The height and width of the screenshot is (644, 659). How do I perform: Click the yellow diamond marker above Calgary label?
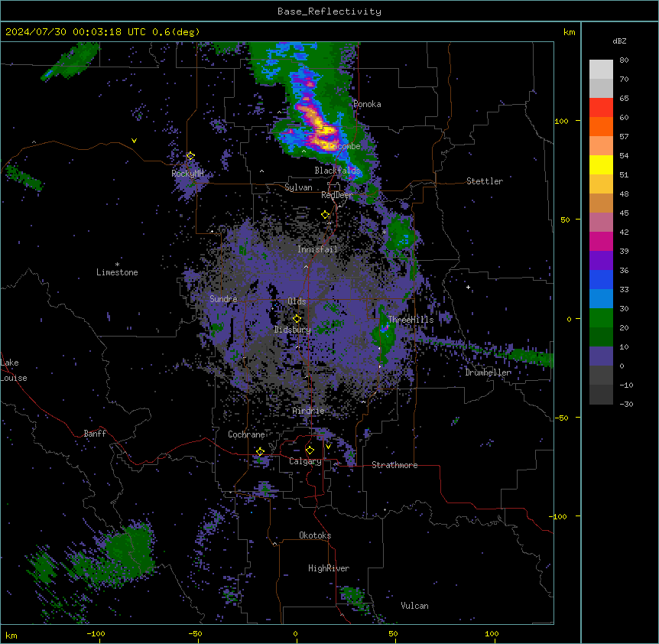pyautogui.click(x=310, y=450)
